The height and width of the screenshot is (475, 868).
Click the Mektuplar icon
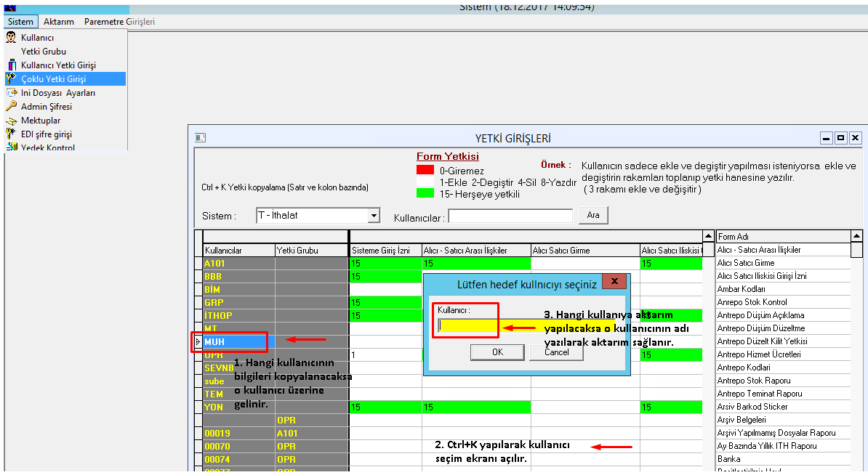point(11,121)
